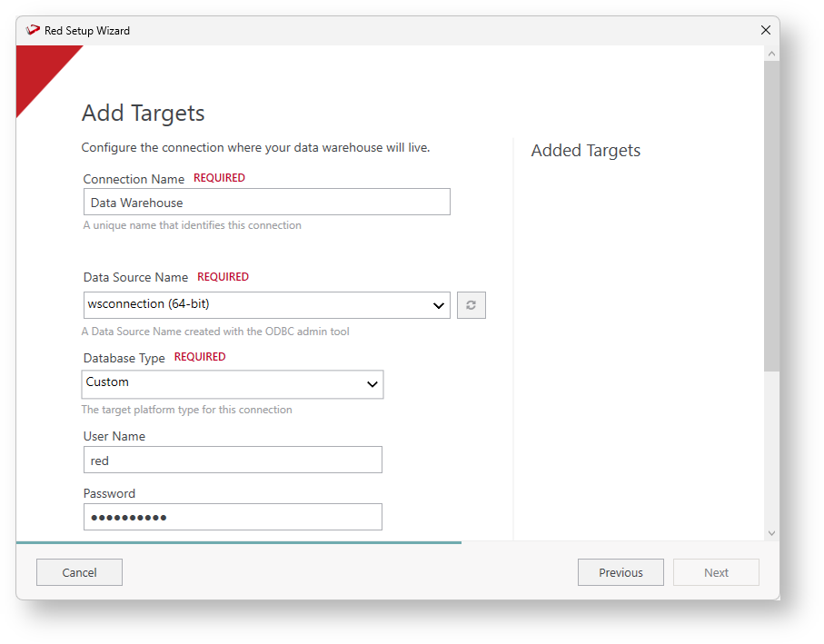The width and height of the screenshot is (824, 644).
Task: Click the Connection Name label
Action: pos(134,179)
